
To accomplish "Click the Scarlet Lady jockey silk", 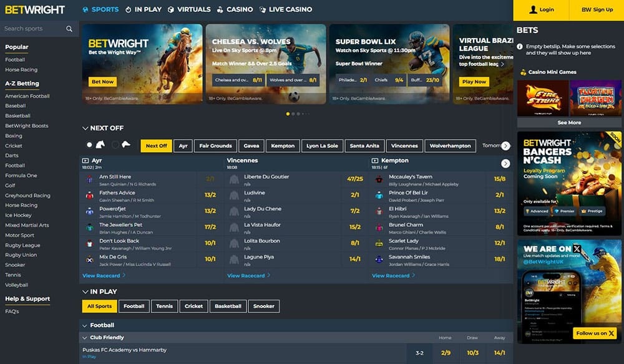I will point(379,244).
